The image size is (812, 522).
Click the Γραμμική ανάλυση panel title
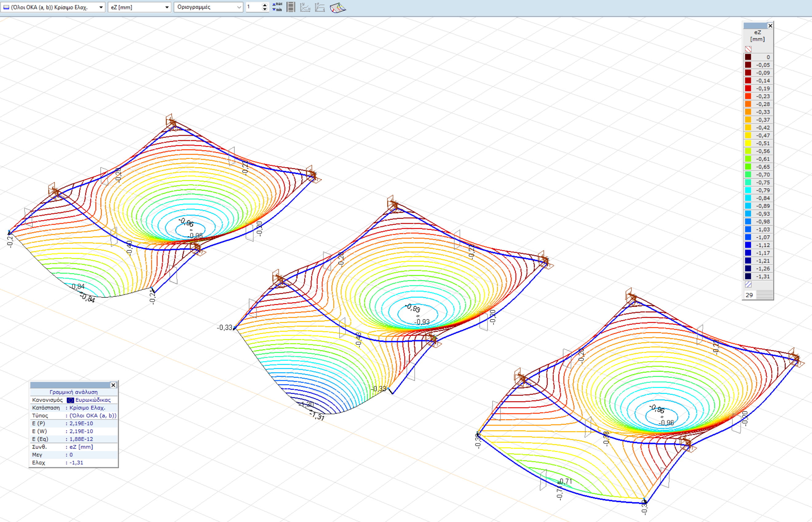73,392
